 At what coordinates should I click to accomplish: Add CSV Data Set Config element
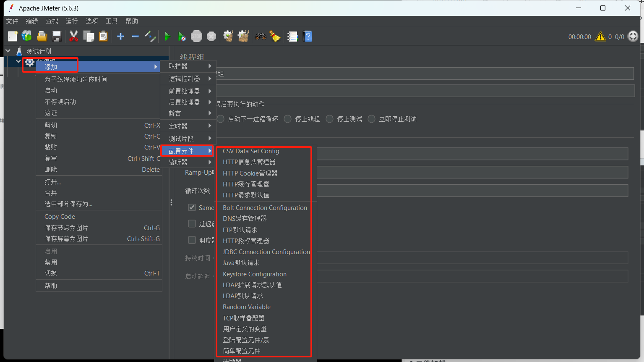265,151
